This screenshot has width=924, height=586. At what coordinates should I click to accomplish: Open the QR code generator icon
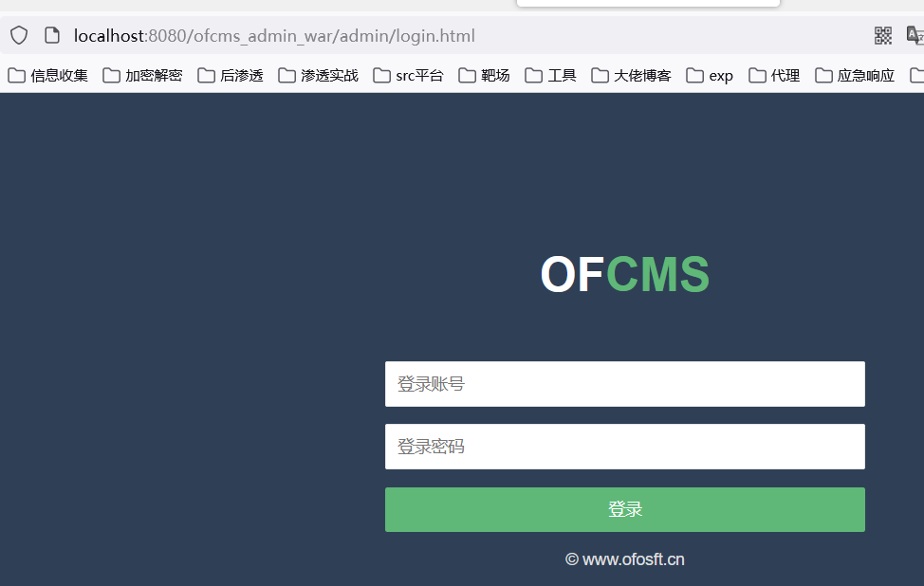[883, 35]
